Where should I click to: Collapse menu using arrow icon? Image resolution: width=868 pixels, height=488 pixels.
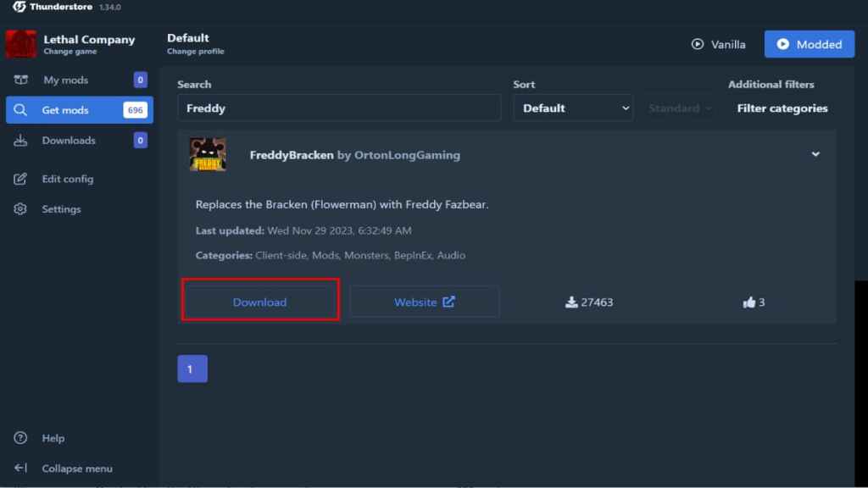coord(21,469)
